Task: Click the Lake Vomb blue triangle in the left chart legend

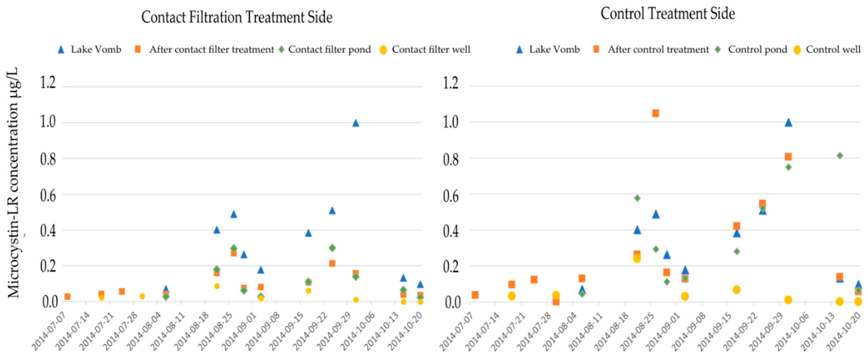Action: (x=61, y=50)
